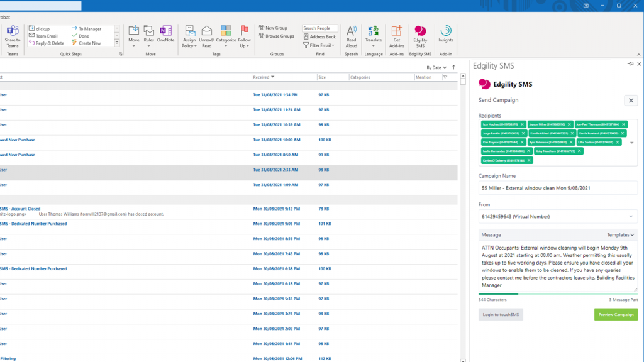This screenshot has height=362, width=644.
Task: Open the Address Book
Action: (x=319, y=37)
